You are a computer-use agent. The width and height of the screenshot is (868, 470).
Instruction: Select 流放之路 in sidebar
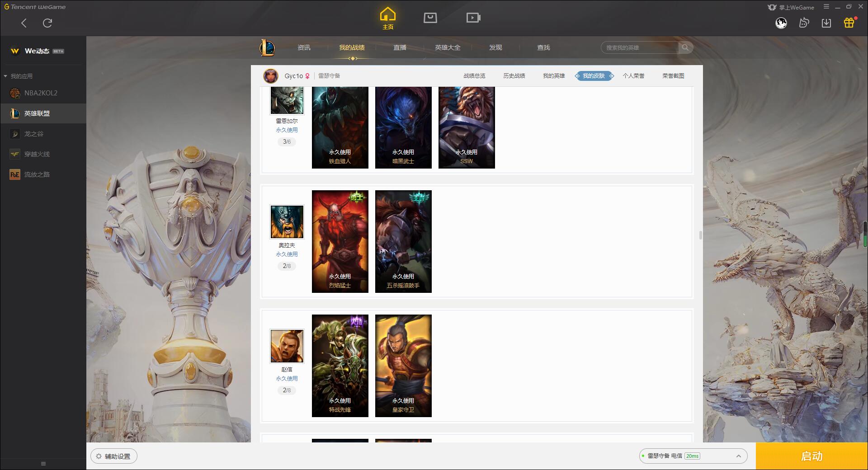43,174
